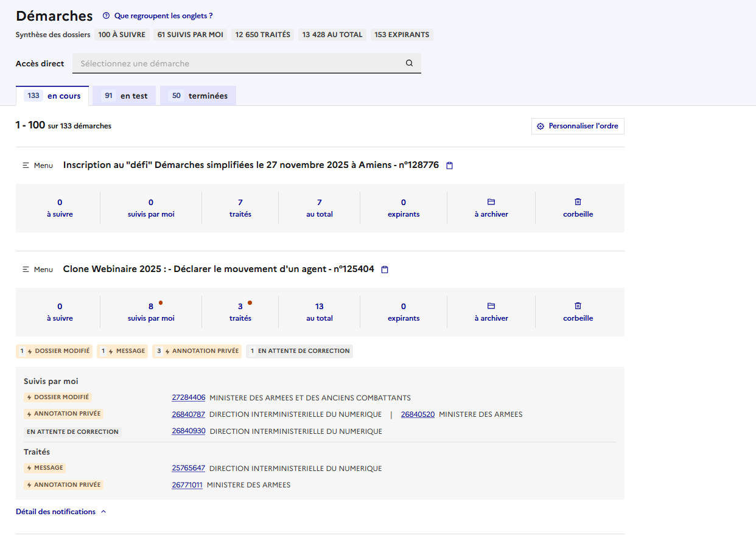Open 'corbeille' trash for Amiens inscription

[x=578, y=208]
